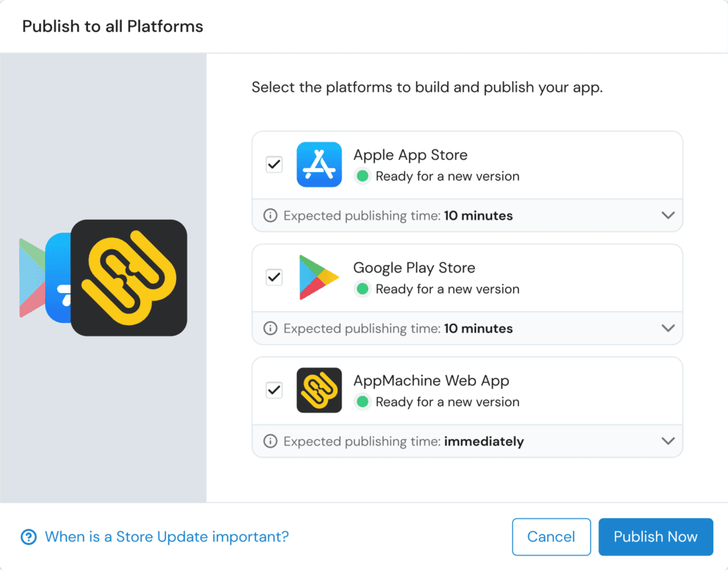Click the info icon beside Web App publishing time
The width and height of the screenshot is (728, 570).
tap(269, 441)
